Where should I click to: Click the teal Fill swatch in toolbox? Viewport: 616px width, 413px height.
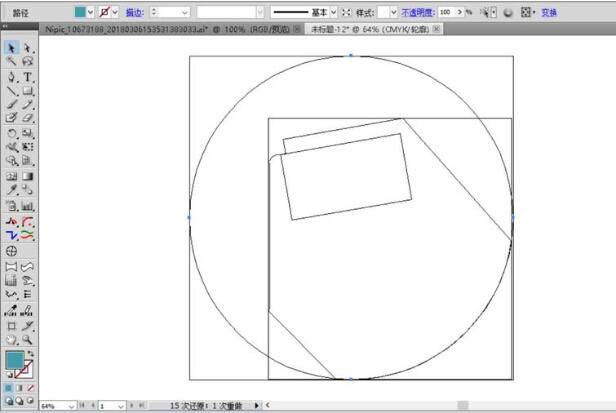pyautogui.click(x=15, y=360)
